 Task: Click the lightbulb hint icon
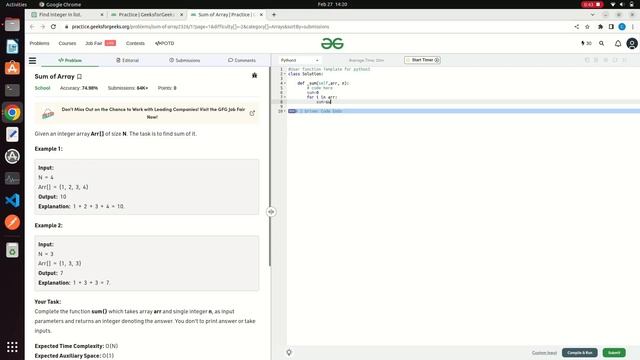click(289, 352)
